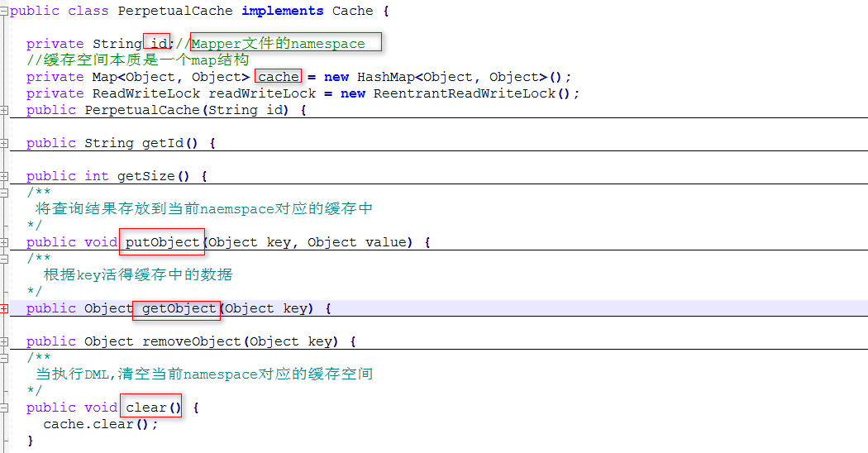Click the String return type of getId
The height and width of the screenshot is (453, 868).
point(108,143)
